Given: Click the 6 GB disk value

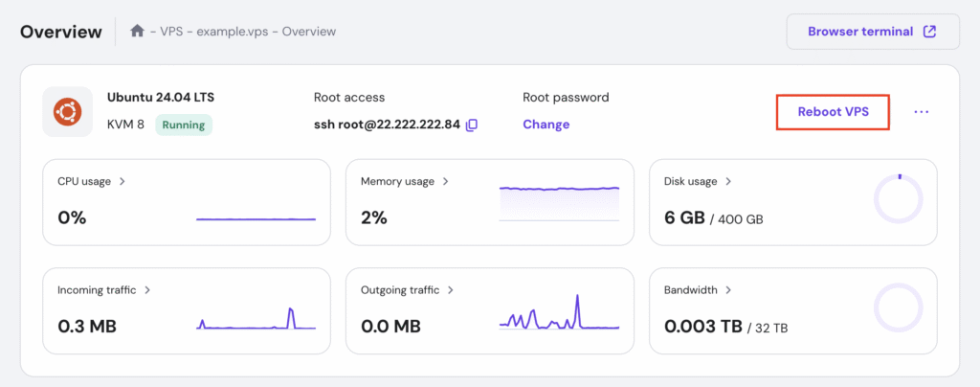Looking at the screenshot, I should click(684, 218).
